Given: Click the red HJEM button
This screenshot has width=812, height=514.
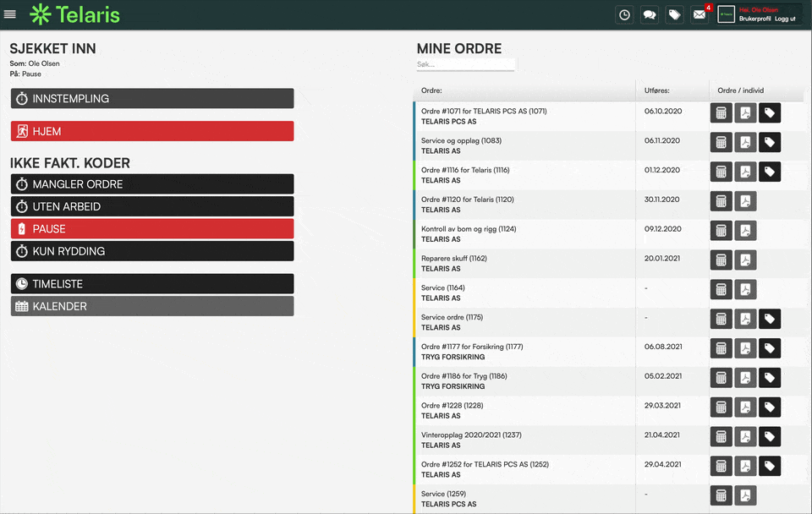Looking at the screenshot, I should pos(152,131).
